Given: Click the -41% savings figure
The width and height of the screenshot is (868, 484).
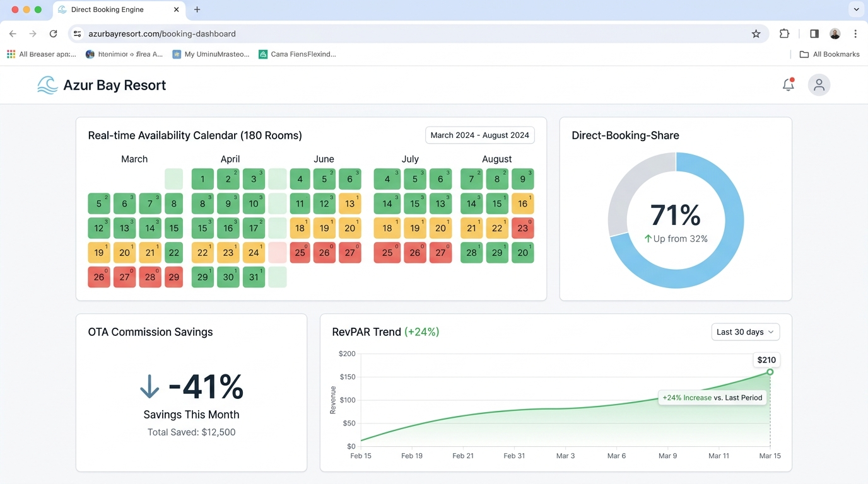Looking at the screenshot, I should (206, 386).
